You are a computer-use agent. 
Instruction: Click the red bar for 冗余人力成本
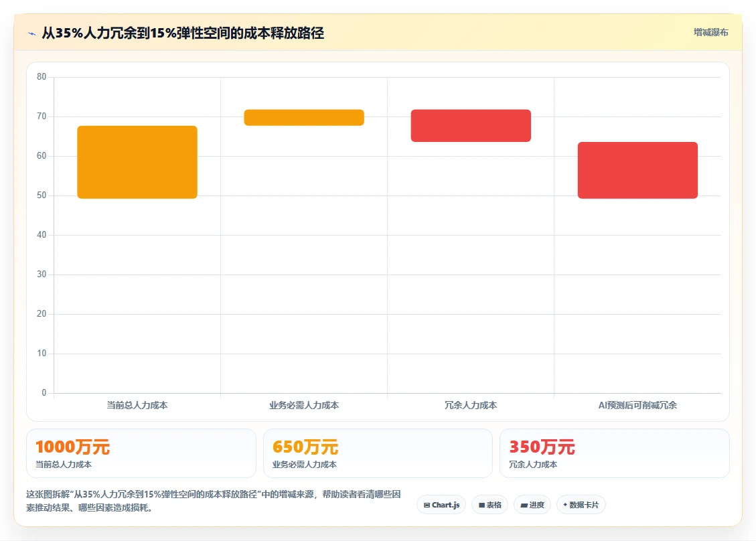coord(471,125)
